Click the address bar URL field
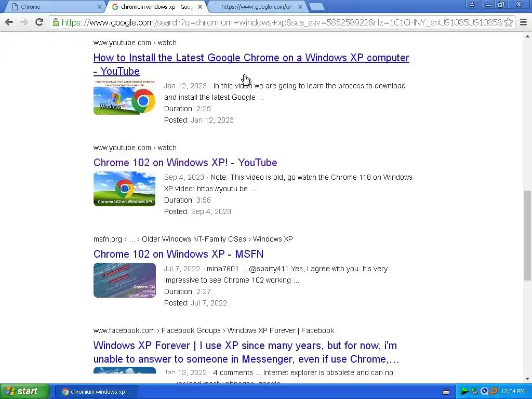This screenshot has height=399, width=532. (282, 22)
